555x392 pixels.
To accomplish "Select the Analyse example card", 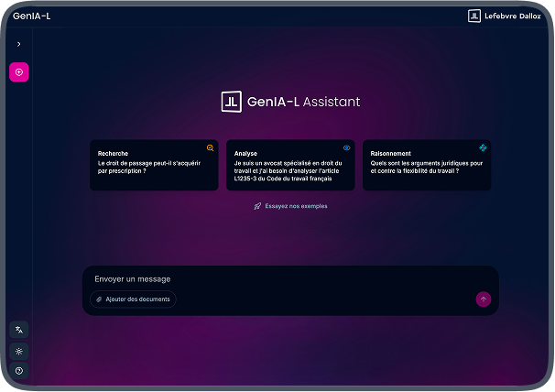I will click(x=290, y=166).
